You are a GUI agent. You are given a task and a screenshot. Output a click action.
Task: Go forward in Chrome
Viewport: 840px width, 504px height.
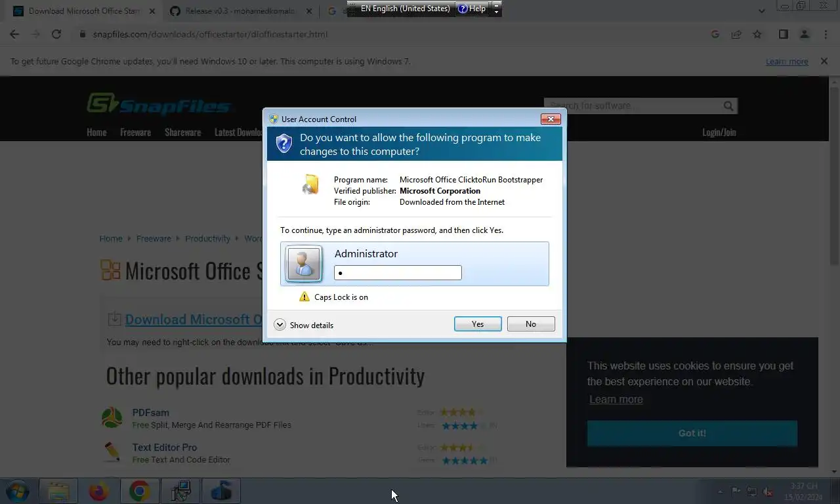35,34
